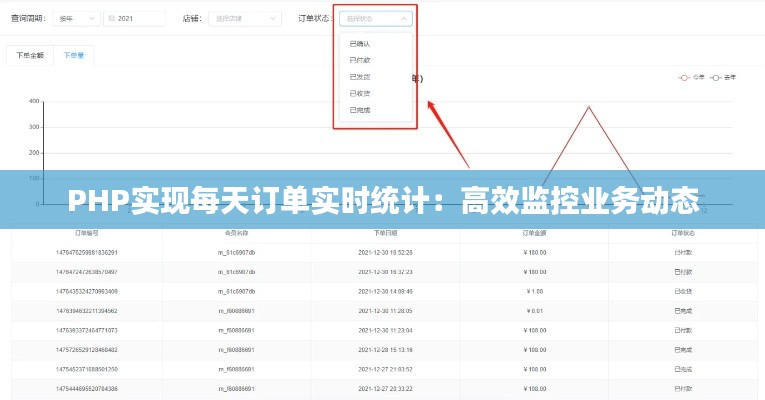Screen dimensions: 765x400
Task: Select order dated 2021-12-27 20:33:22
Action: (x=382, y=389)
